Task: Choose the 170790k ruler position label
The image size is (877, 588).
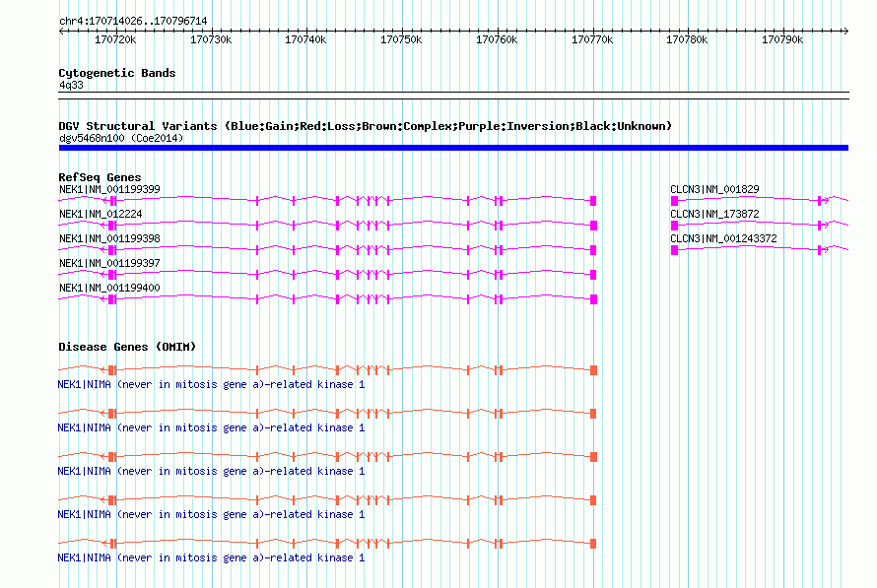Action: point(782,39)
